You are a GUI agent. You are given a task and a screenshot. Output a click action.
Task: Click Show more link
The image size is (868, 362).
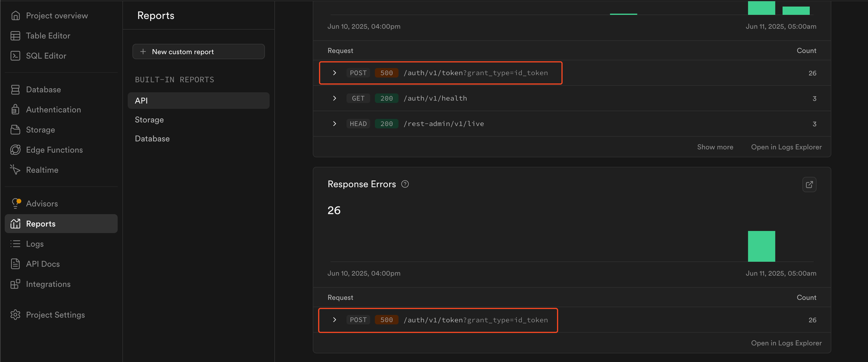tap(715, 147)
